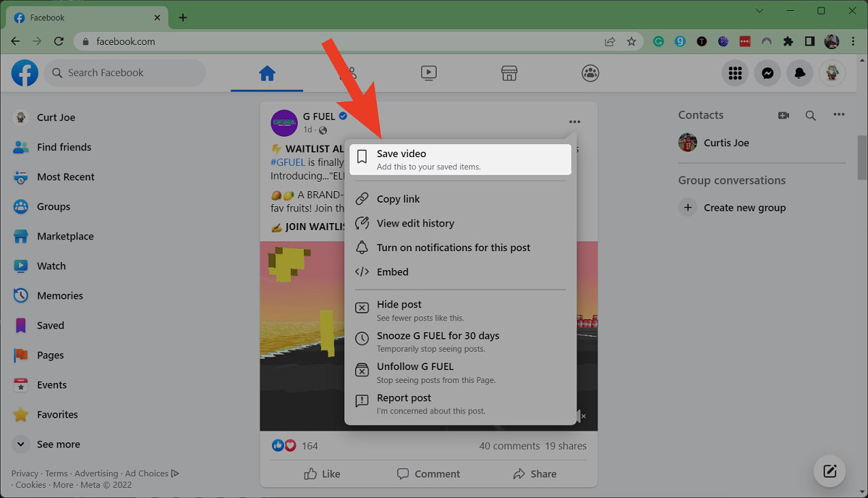The width and height of the screenshot is (868, 498).
Task: Expand See more in left sidebar
Action: pos(58,444)
